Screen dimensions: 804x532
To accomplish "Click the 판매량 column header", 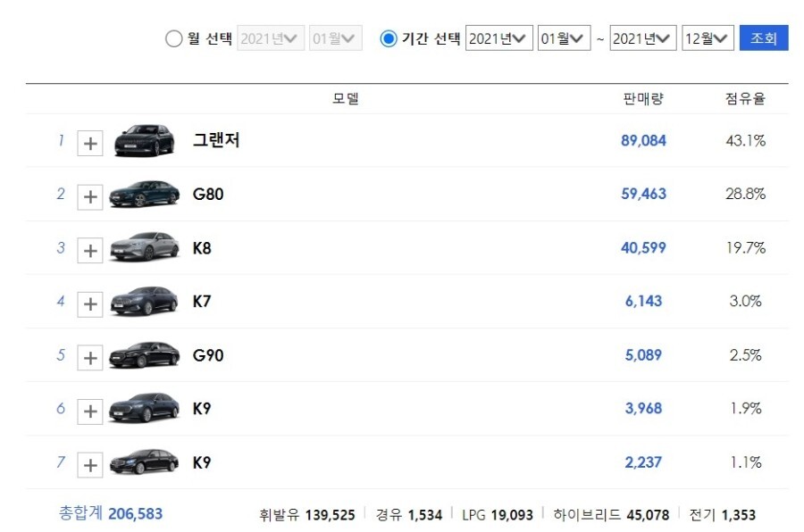I will pos(643,98).
